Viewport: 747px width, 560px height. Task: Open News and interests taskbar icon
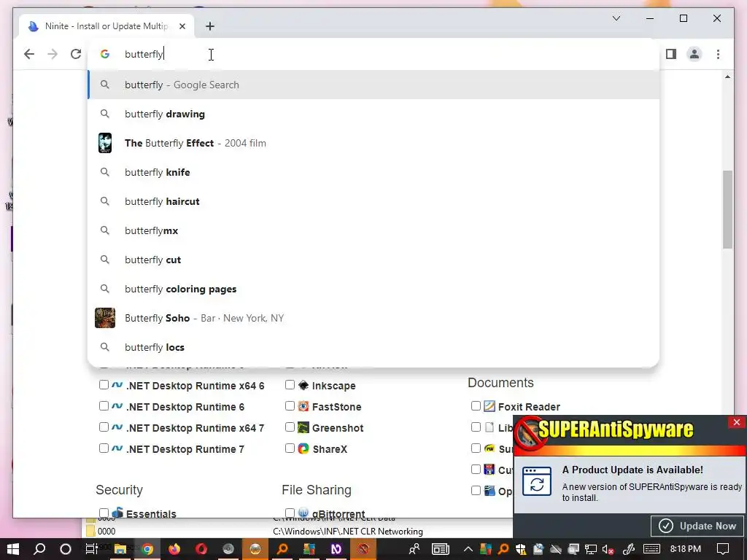tap(440, 549)
